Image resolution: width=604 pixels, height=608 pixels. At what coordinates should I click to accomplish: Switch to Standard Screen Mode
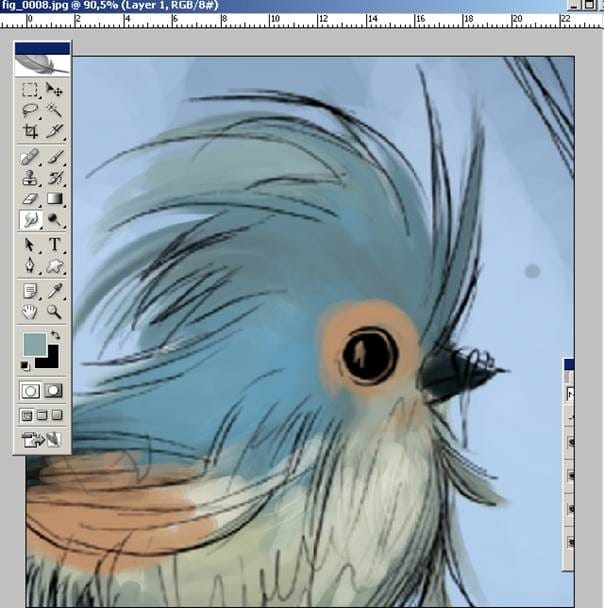(27, 415)
